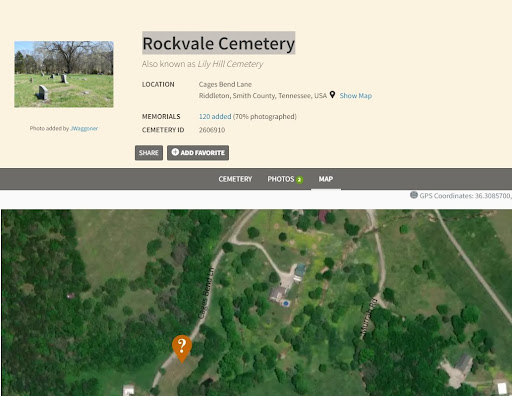The image size is (512, 396).
Task: Open the JWaggoner contributor profile link
Action: (x=84, y=128)
